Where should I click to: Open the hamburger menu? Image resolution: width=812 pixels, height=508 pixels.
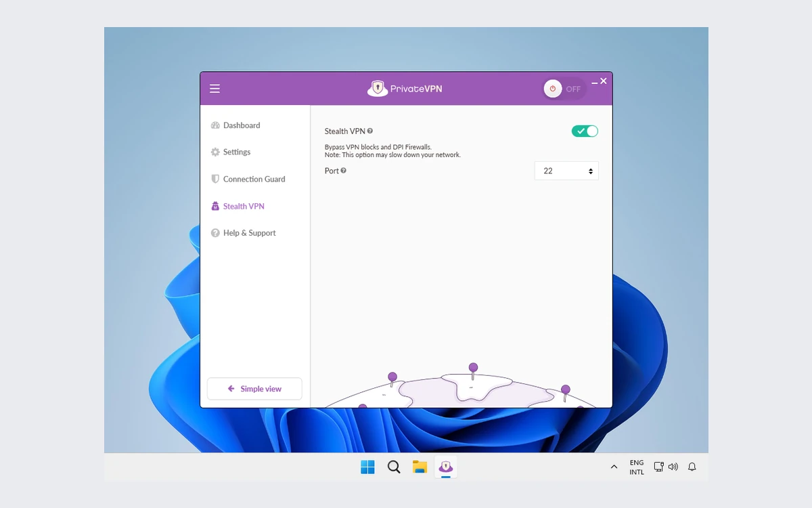pos(215,89)
